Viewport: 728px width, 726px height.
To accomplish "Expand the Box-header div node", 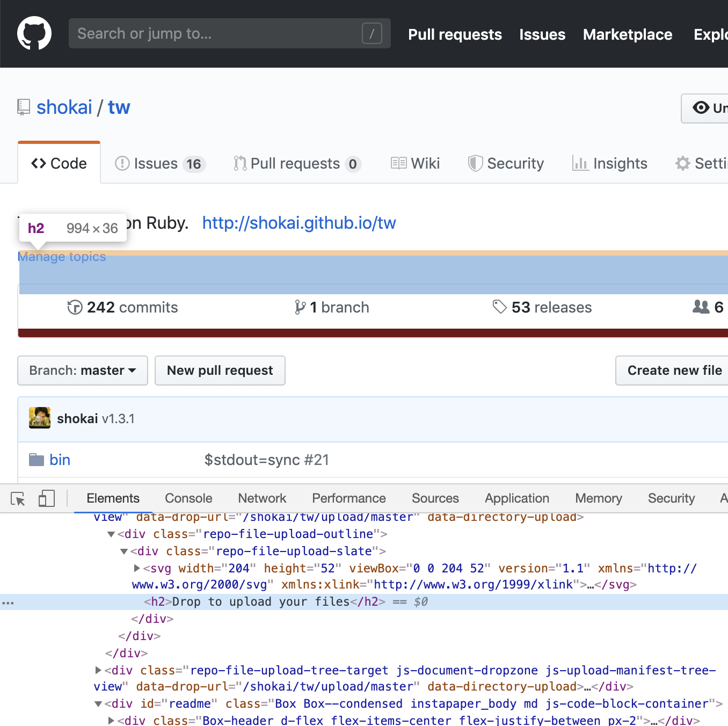I will pyautogui.click(x=111, y=721).
